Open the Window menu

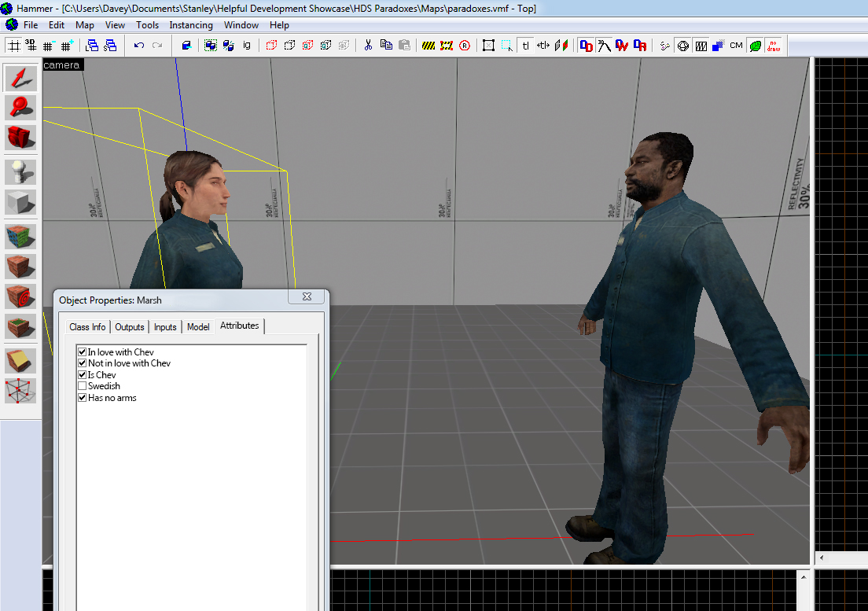coord(241,25)
